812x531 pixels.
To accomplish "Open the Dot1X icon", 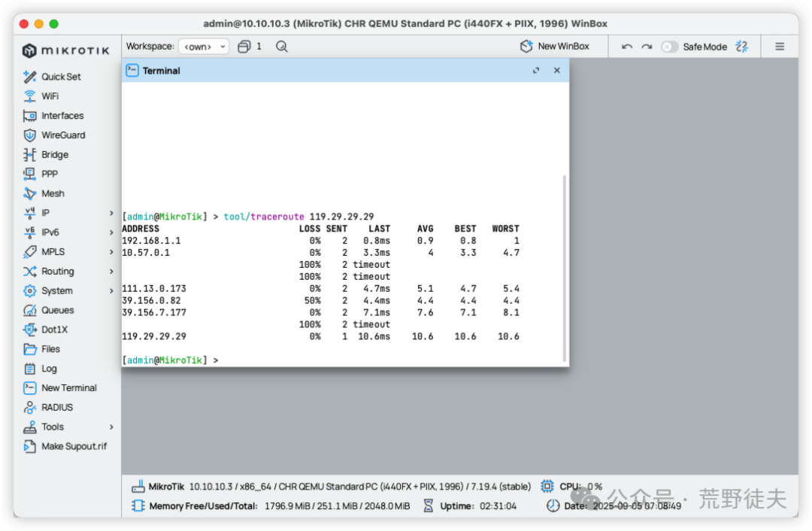I will point(29,329).
